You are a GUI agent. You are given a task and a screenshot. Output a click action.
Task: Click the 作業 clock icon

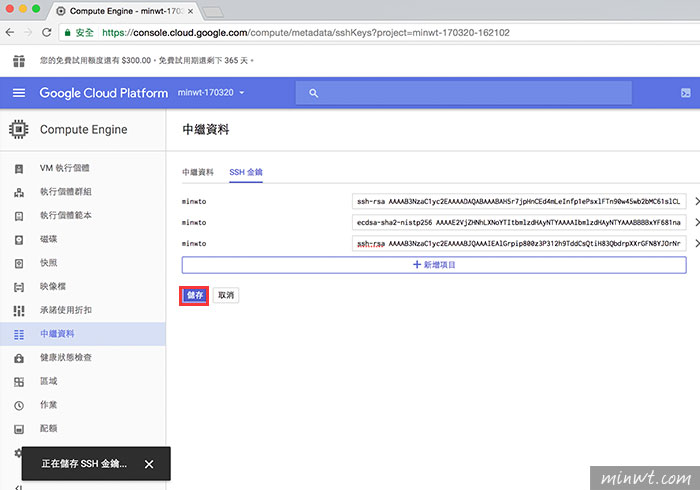tap(19, 405)
